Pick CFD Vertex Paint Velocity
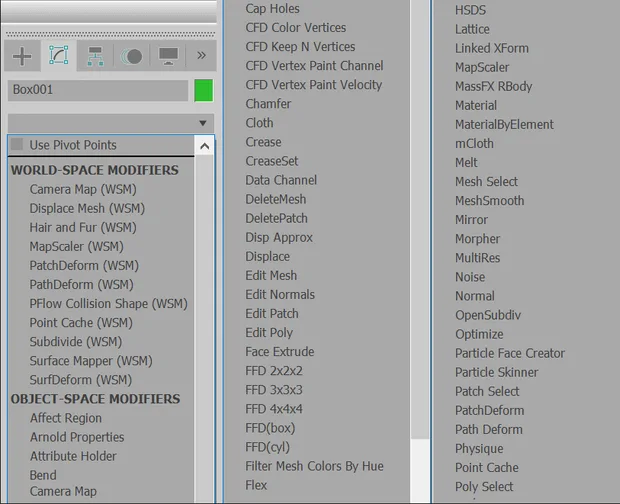Screen dimensions: 620x504 pyautogui.click(x=314, y=85)
